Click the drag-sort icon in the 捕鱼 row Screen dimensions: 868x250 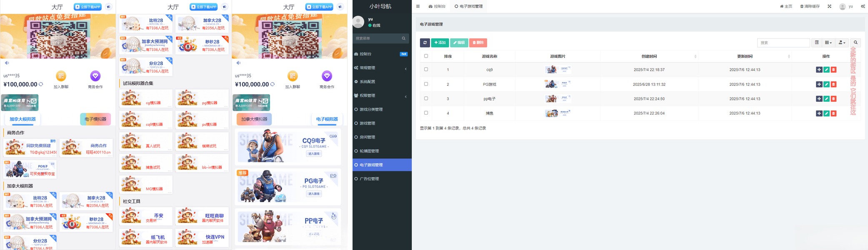(x=819, y=113)
